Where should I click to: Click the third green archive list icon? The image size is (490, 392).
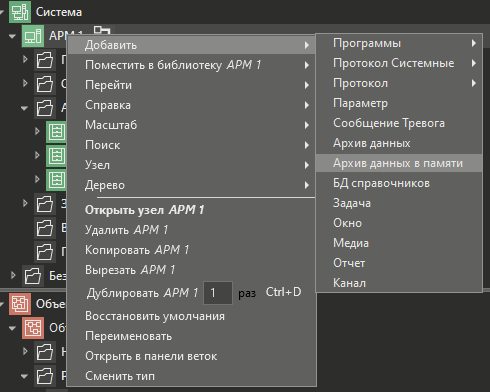pos(57,180)
